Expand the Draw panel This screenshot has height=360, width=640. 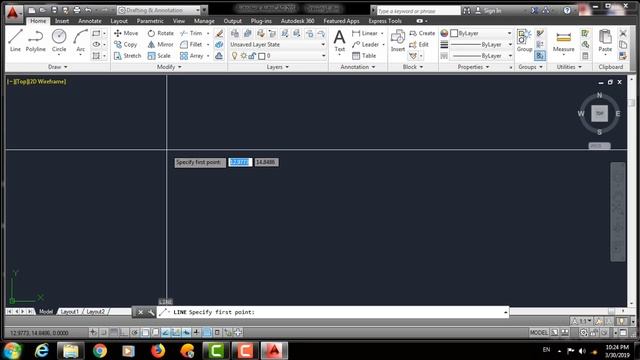click(58, 67)
